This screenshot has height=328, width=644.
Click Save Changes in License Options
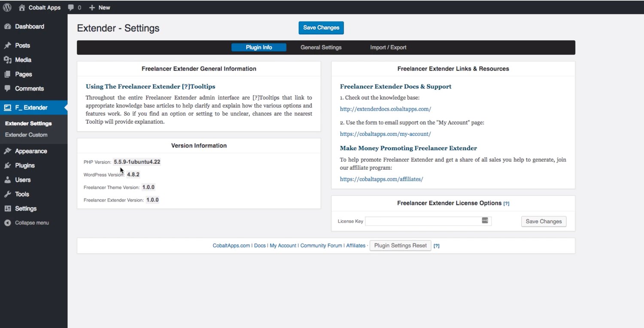click(x=544, y=221)
